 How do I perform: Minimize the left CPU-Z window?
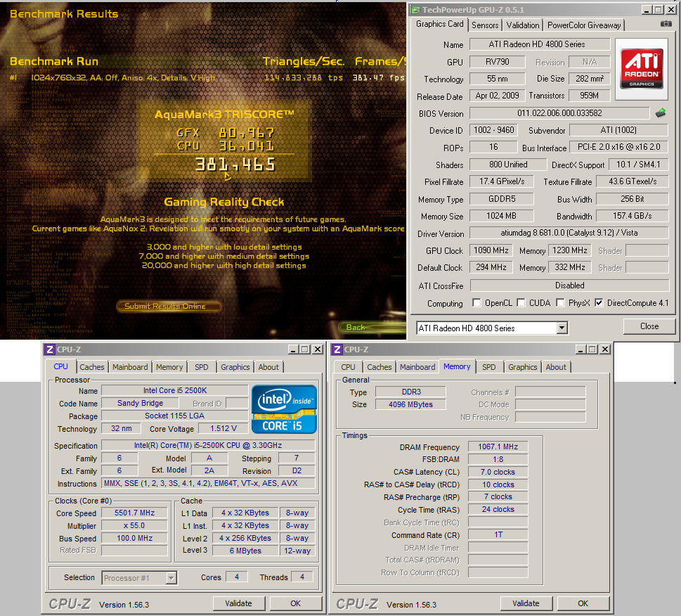[294, 349]
